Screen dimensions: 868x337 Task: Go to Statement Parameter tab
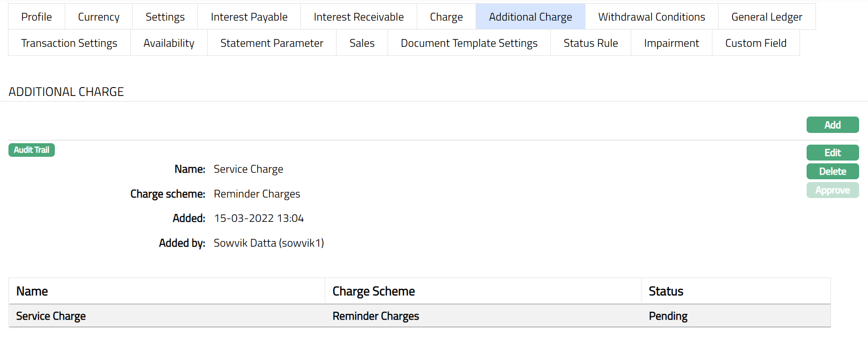pos(272,43)
